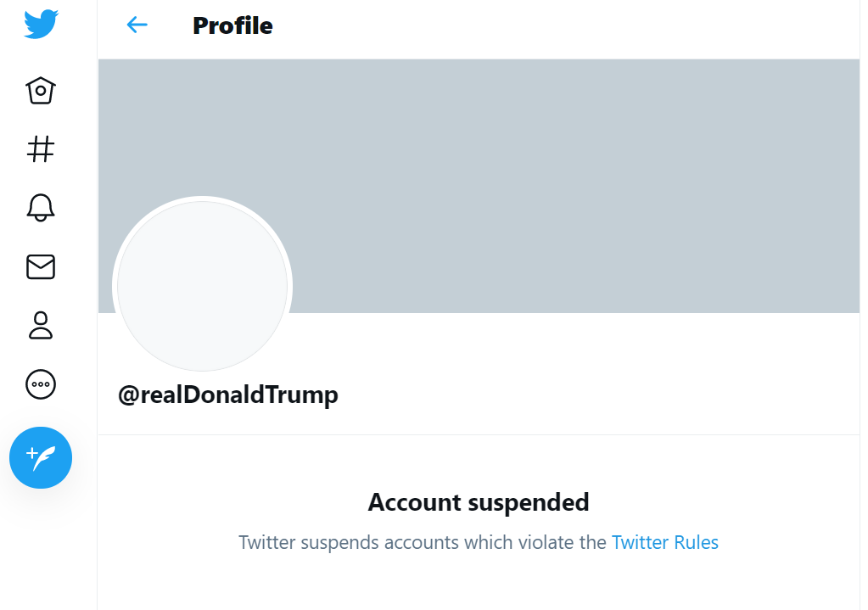Show More options via the ellipsis circle icon
The image size is (868, 610).
41,384
